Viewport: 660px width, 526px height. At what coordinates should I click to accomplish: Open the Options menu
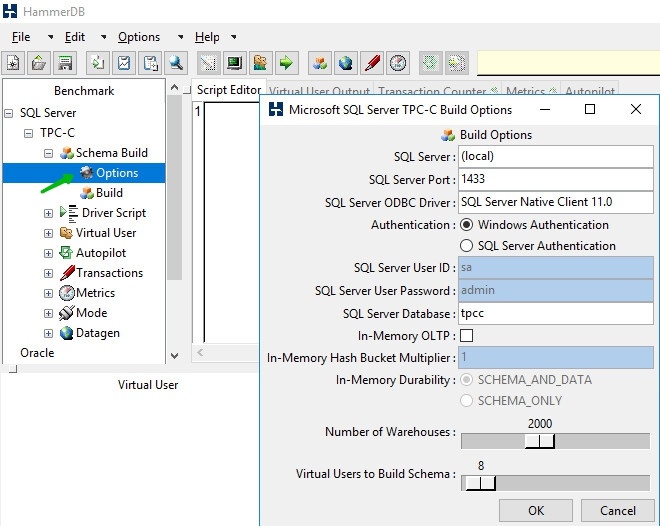tap(139, 37)
